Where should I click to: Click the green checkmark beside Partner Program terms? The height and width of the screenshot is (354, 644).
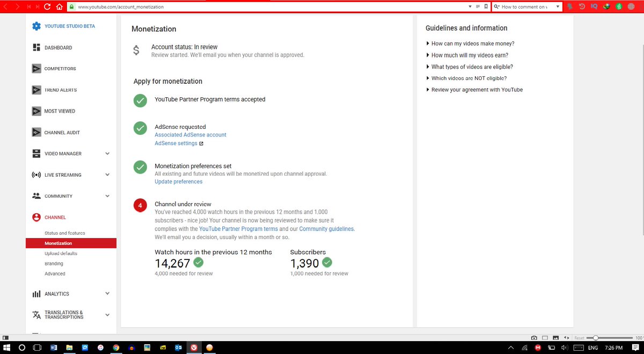[x=140, y=100]
